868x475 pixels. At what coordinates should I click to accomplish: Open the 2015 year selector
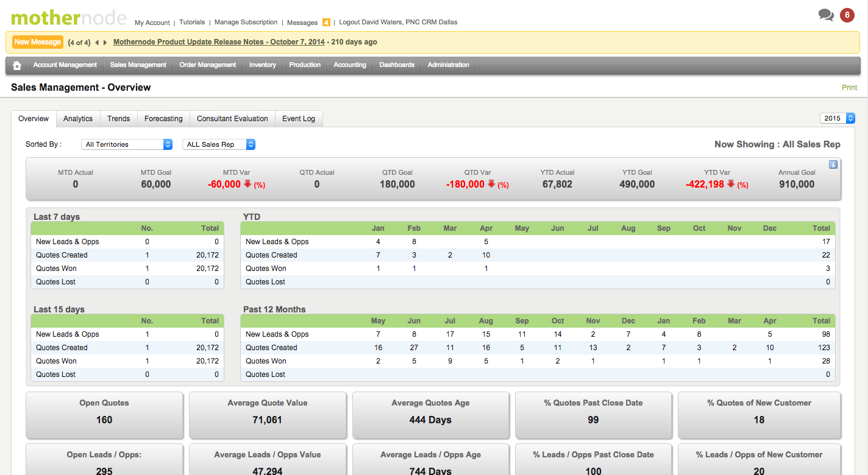(838, 118)
